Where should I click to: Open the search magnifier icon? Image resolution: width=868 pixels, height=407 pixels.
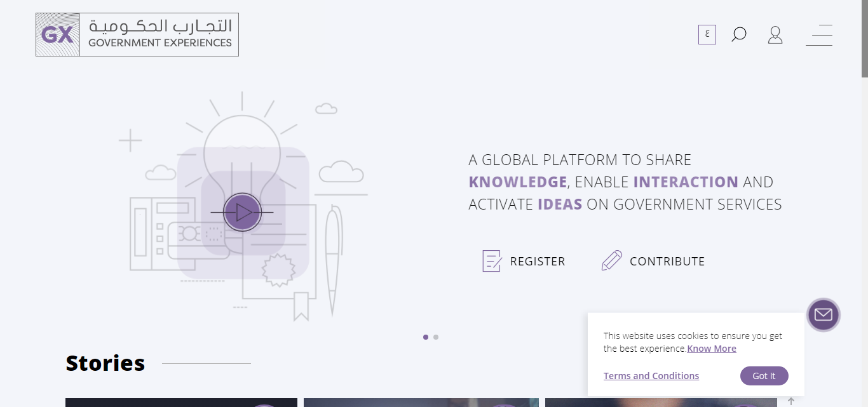coord(738,34)
